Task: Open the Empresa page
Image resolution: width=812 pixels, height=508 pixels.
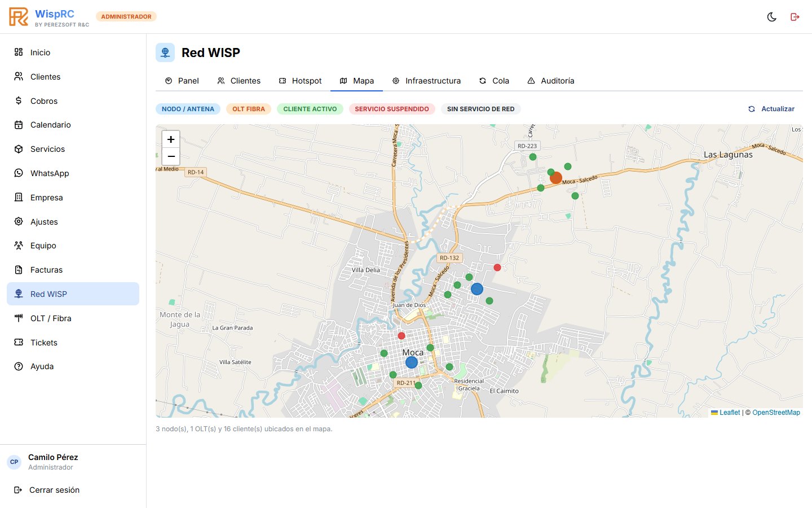Action: click(x=73, y=198)
